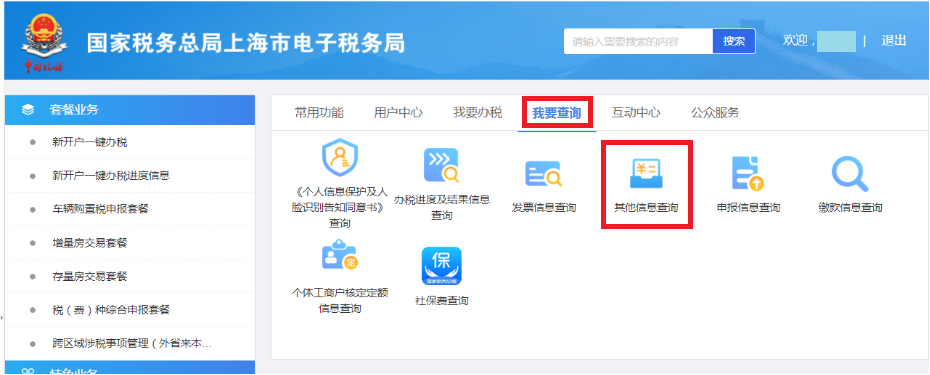Screen dimensions: 930x375
Task: Click the 其他信息查询 label text
Action: 646,208
